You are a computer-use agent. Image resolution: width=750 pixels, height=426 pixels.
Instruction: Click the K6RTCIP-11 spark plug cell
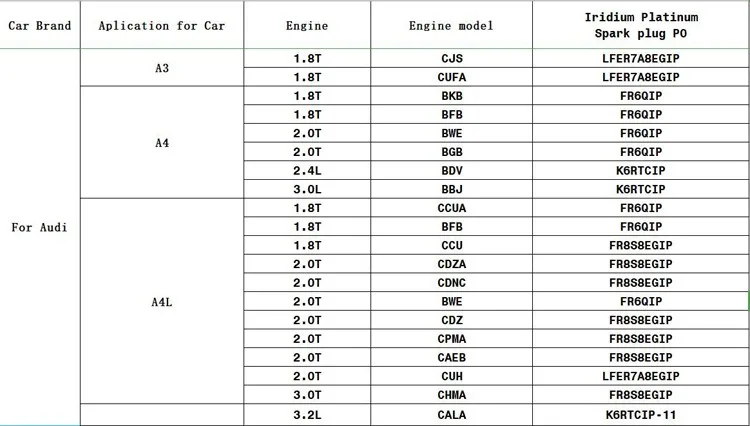click(x=641, y=415)
